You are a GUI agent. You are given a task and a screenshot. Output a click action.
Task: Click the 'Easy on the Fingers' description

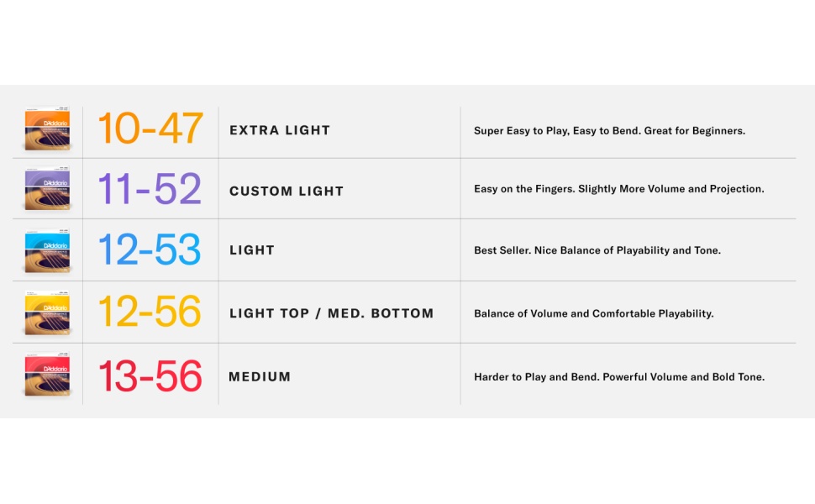(618, 189)
